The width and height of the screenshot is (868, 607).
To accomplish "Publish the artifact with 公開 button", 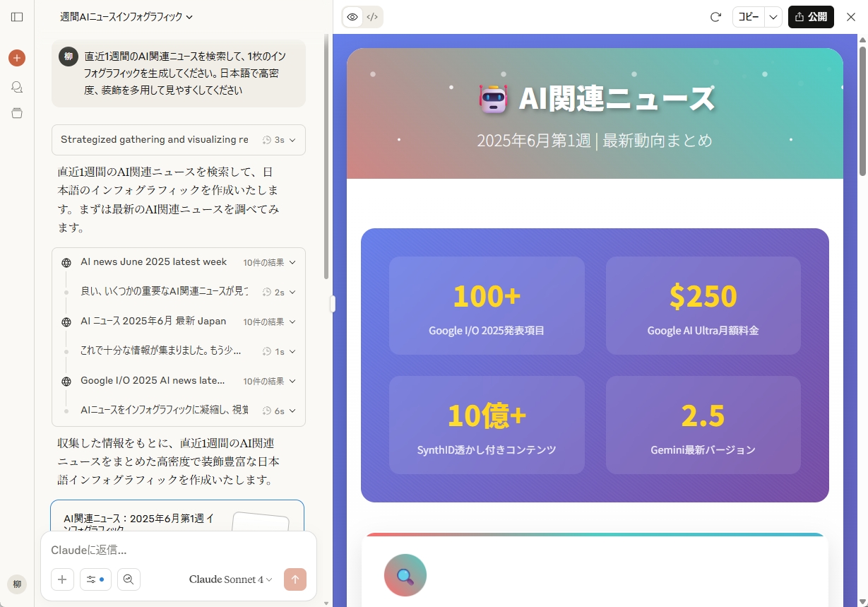I will (x=811, y=17).
